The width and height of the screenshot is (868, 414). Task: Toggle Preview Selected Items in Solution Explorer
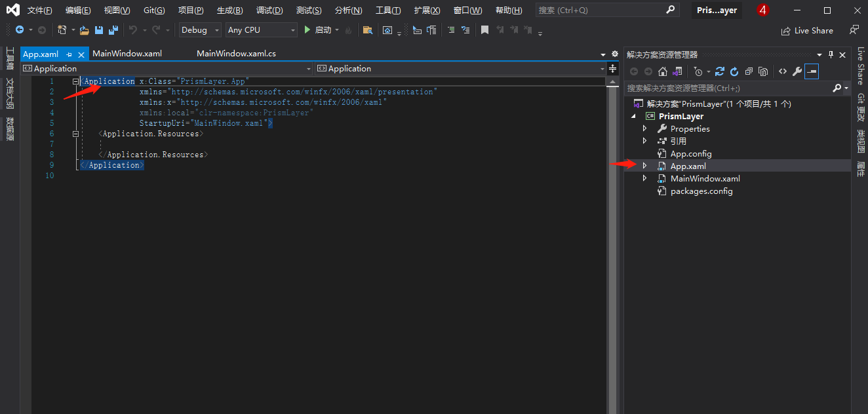812,72
